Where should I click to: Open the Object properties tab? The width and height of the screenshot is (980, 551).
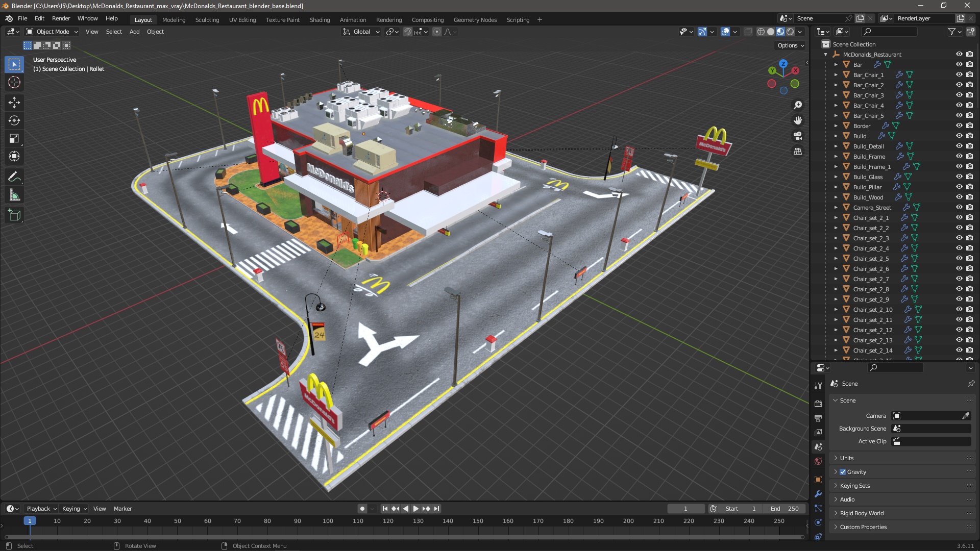tap(818, 480)
